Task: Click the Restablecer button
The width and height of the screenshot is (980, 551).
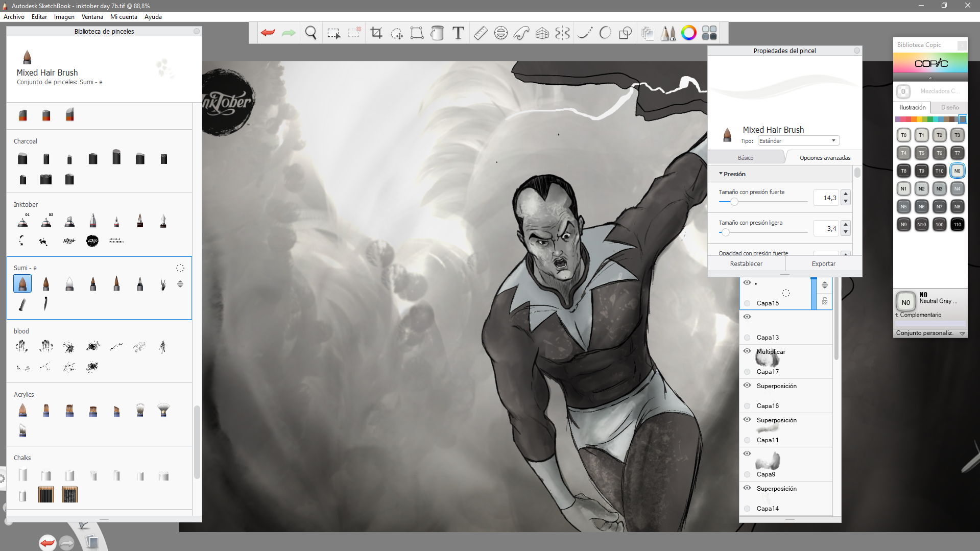Action: click(746, 264)
